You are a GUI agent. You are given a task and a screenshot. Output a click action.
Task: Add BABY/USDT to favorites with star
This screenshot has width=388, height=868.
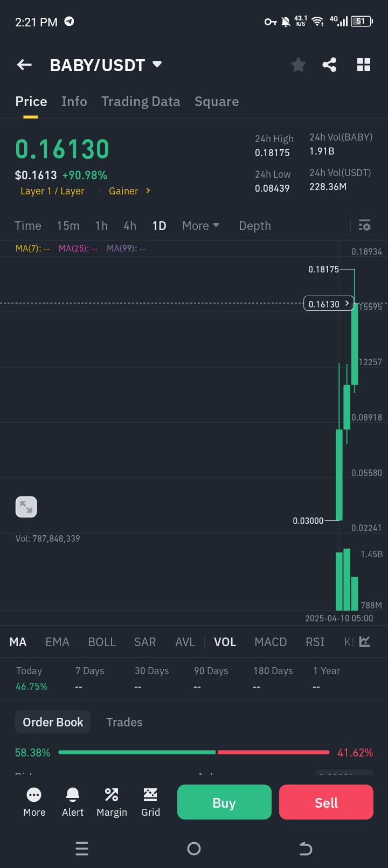298,65
